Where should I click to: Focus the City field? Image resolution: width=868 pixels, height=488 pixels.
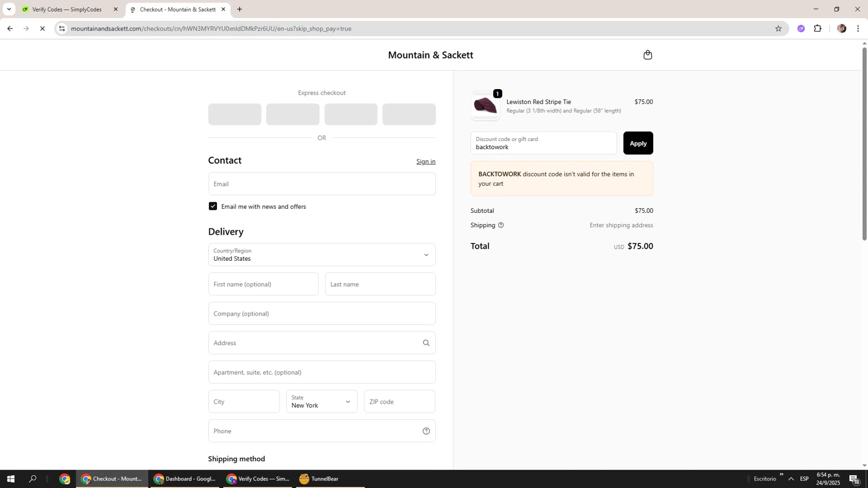point(244,402)
